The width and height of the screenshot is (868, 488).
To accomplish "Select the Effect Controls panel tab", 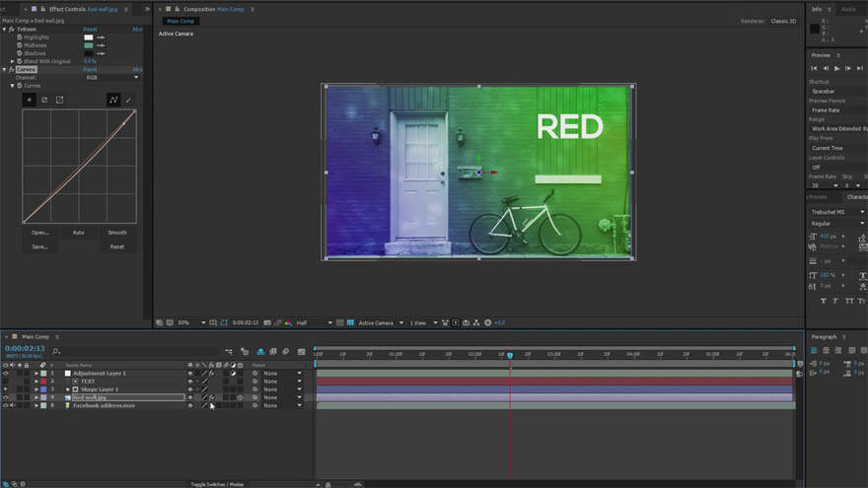I will coord(83,9).
